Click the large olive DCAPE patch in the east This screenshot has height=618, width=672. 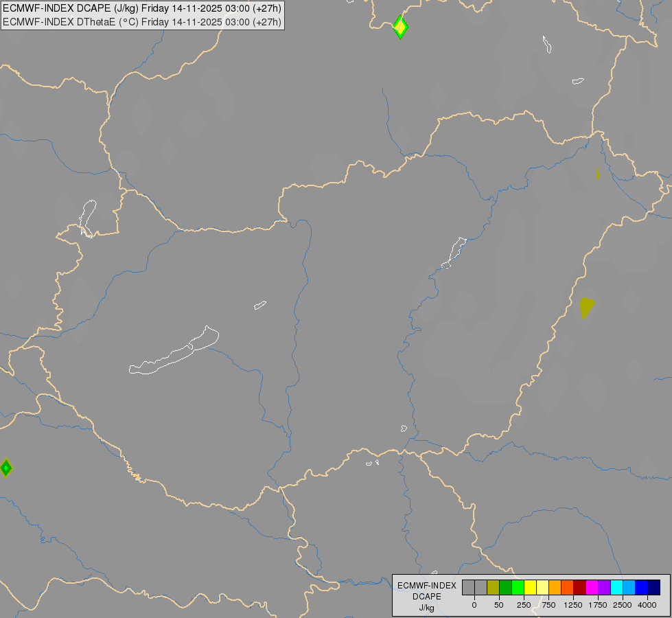[586, 308]
